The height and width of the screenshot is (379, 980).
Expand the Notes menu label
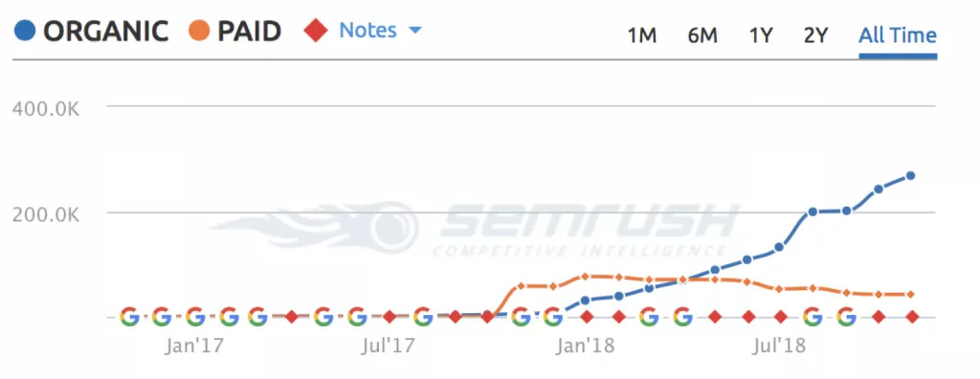click(x=367, y=30)
